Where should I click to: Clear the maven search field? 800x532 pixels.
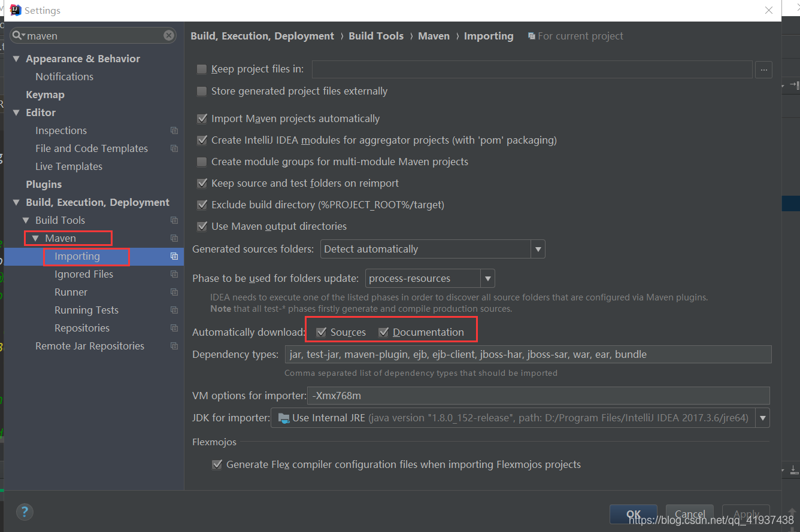[x=169, y=36]
